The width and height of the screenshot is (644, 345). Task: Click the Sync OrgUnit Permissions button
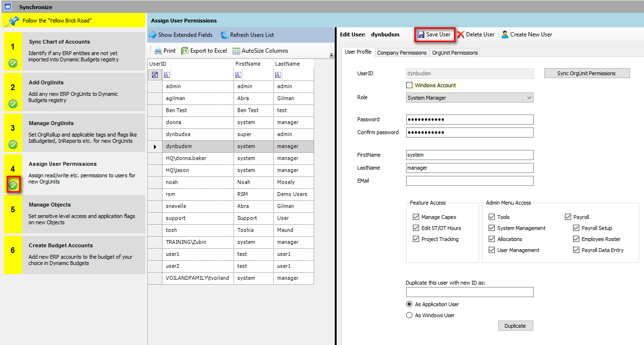click(586, 73)
